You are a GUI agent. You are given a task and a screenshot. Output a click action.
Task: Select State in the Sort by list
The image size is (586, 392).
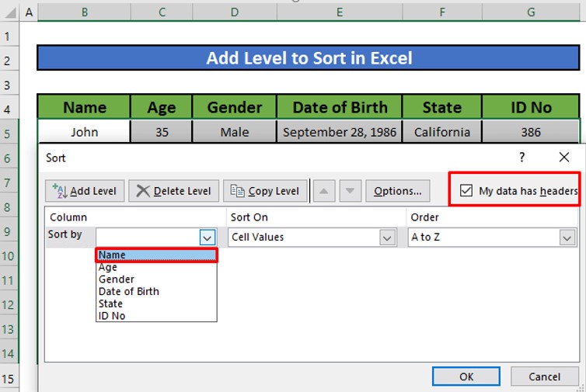(x=156, y=304)
